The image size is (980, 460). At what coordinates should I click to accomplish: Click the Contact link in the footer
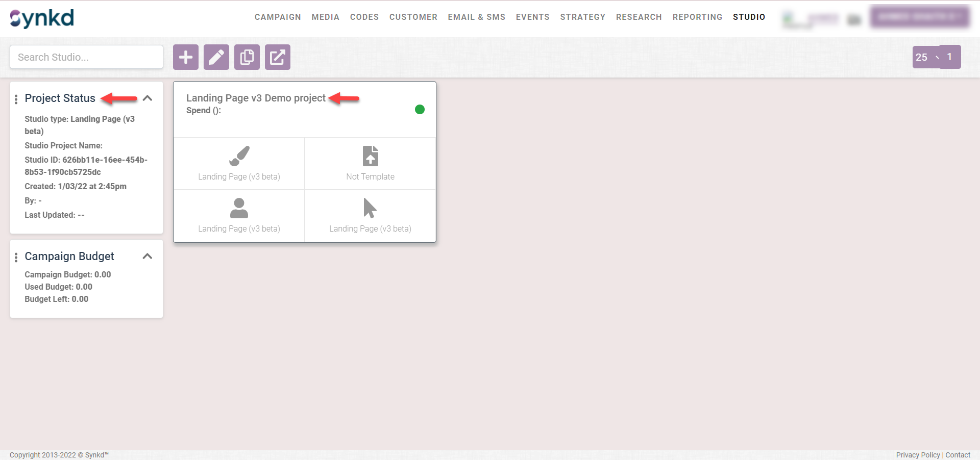[x=959, y=455]
